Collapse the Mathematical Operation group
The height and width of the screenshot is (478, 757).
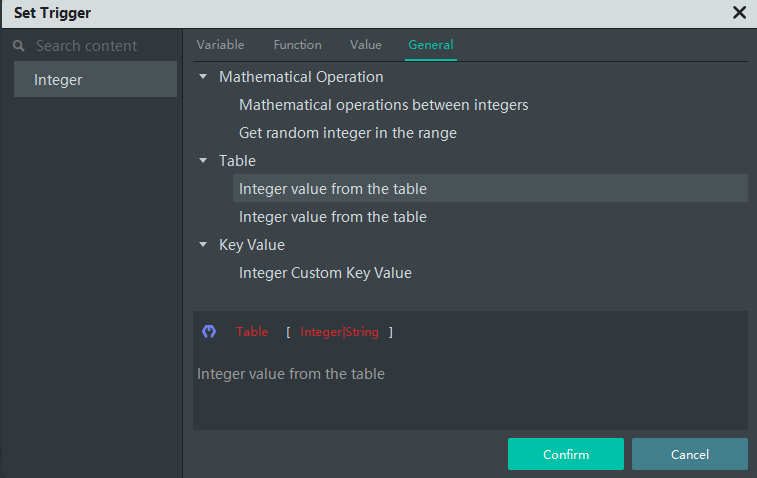coord(204,76)
